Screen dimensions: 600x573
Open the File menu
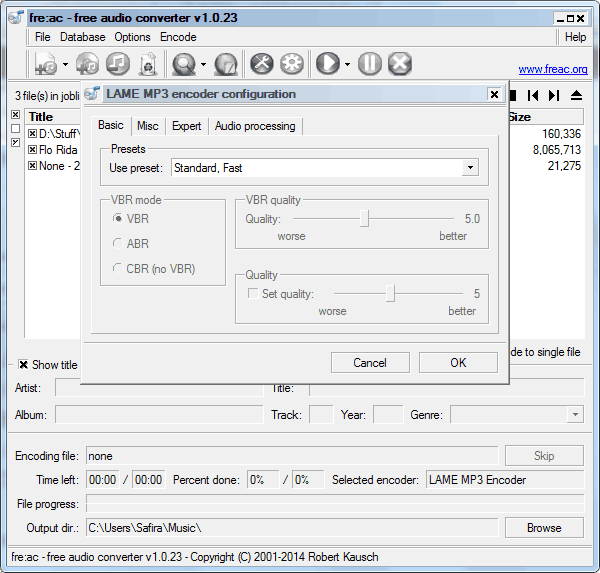pos(42,37)
